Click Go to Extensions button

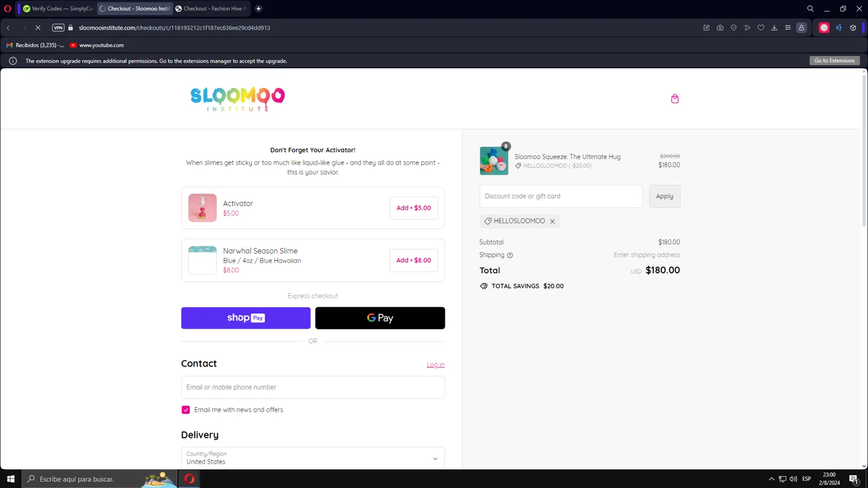point(834,61)
